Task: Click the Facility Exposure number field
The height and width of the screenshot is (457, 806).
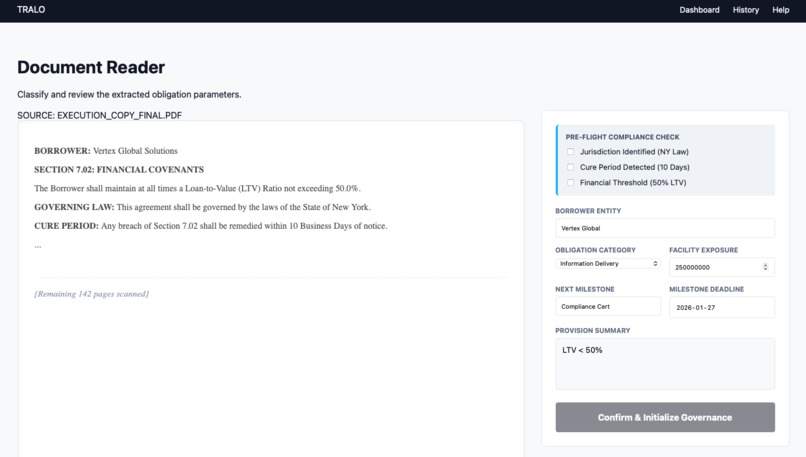Action: [x=722, y=267]
